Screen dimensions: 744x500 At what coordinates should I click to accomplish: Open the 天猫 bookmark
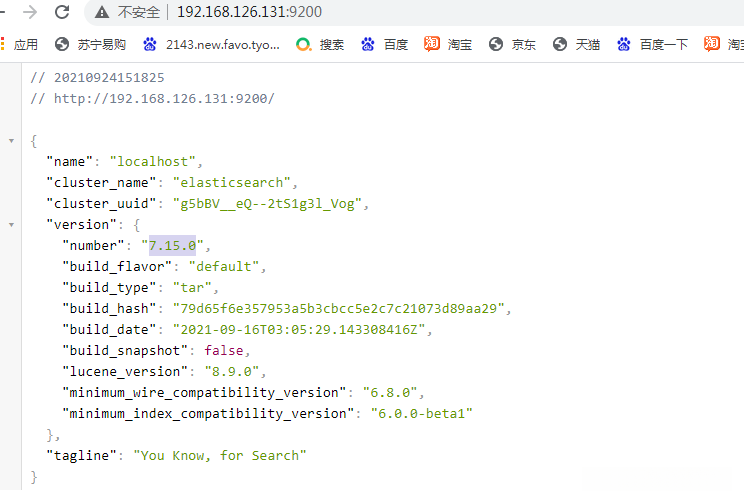coord(577,45)
